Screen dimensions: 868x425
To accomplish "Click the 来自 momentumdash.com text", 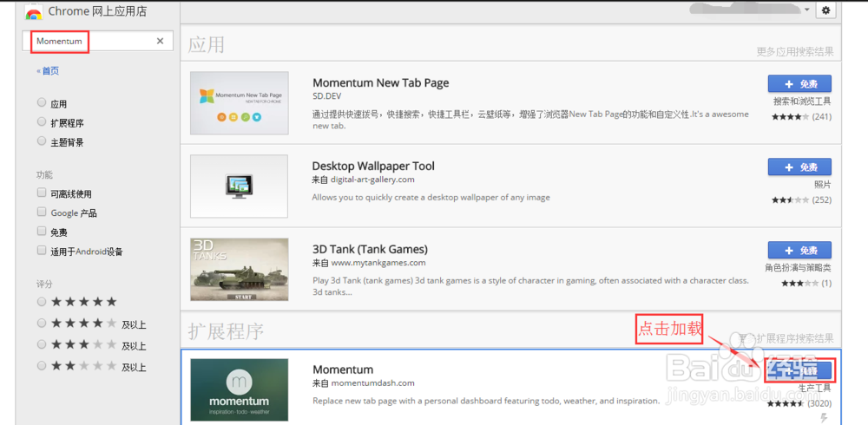I will point(363,383).
